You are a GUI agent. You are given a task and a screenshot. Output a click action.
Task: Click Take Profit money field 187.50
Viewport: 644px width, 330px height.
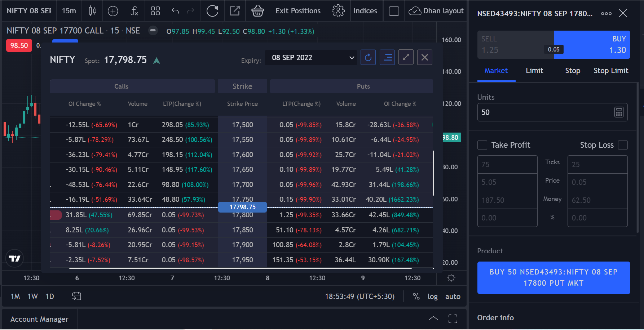click(507, 200)
